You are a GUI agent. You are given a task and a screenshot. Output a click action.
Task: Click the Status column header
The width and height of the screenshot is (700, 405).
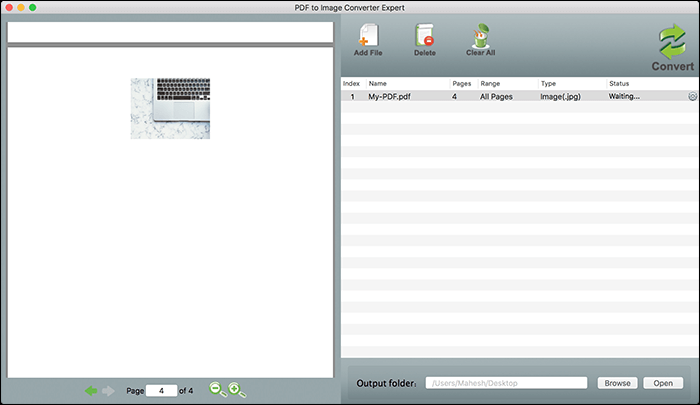point(619,83)
